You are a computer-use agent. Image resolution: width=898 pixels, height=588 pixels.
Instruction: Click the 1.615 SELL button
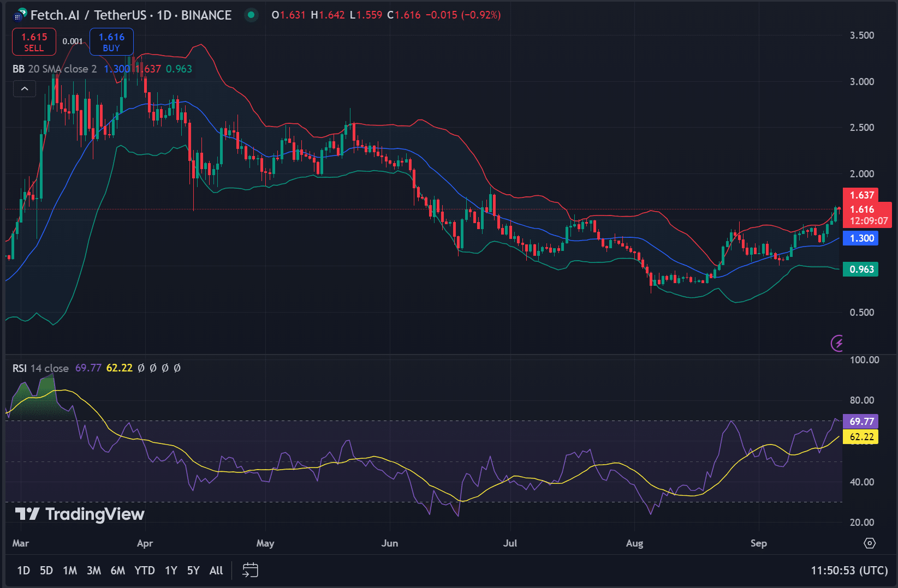pyautogui.click(x=34, y=41)
